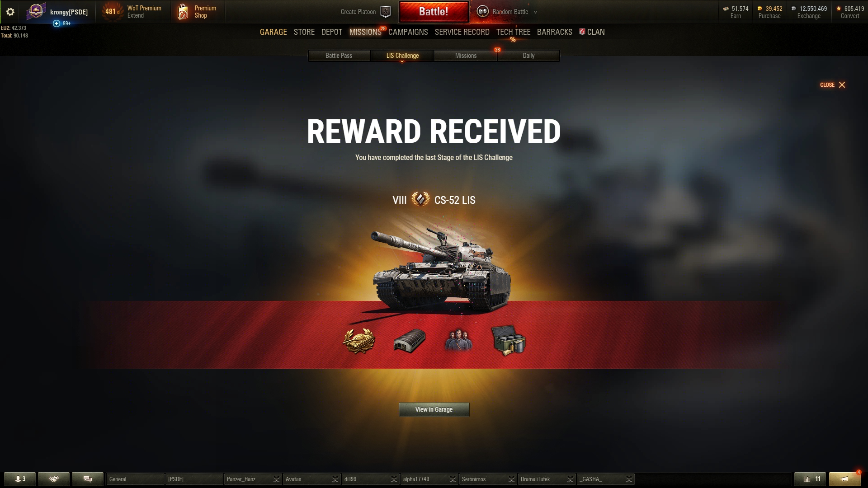The height and width of the screenshot is (488, 868).
Task: Close the DramaliTufek chat tab
Action: point(570,479)
